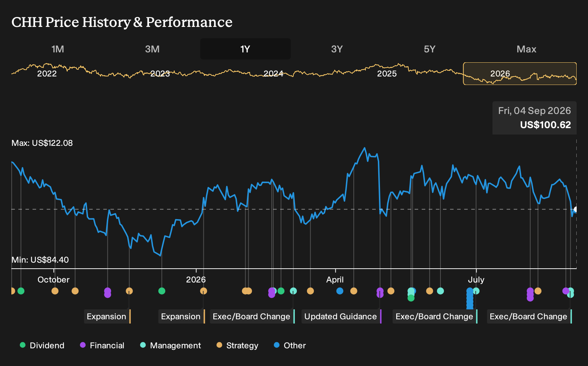Click Dividend dot between the two Expansion markers
Screen dimensions: 588x366
(x=162, y=291)
